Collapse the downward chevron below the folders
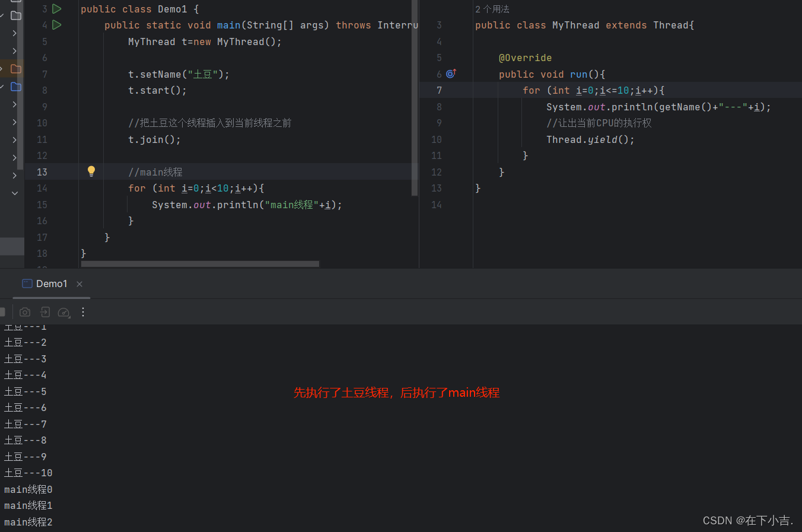The image size is (802, 532). 15,193
